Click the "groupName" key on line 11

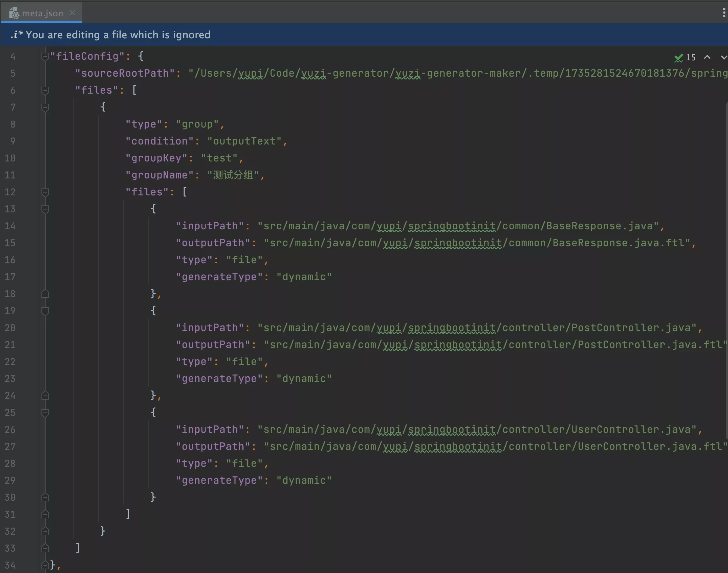(160, 175)
